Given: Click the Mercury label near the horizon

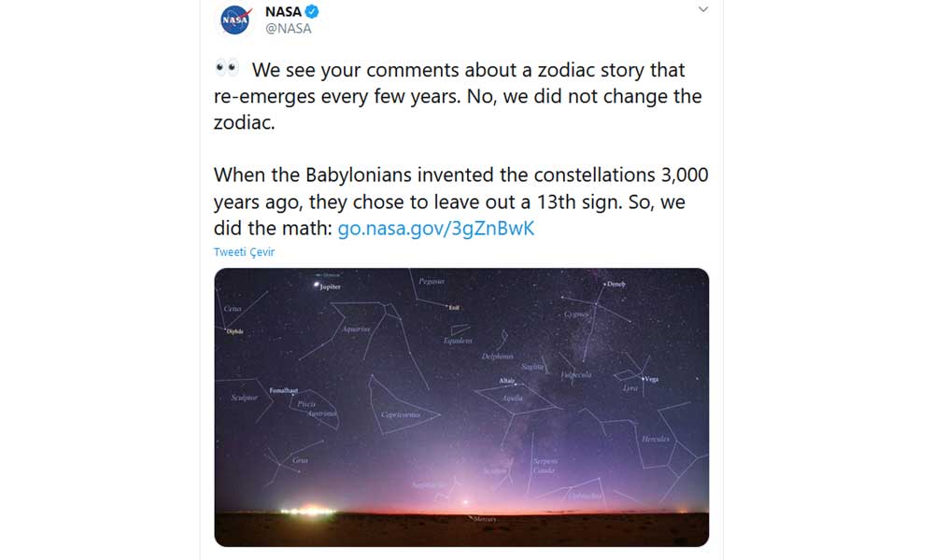Looking at the screenshot, I should (485, 518).
